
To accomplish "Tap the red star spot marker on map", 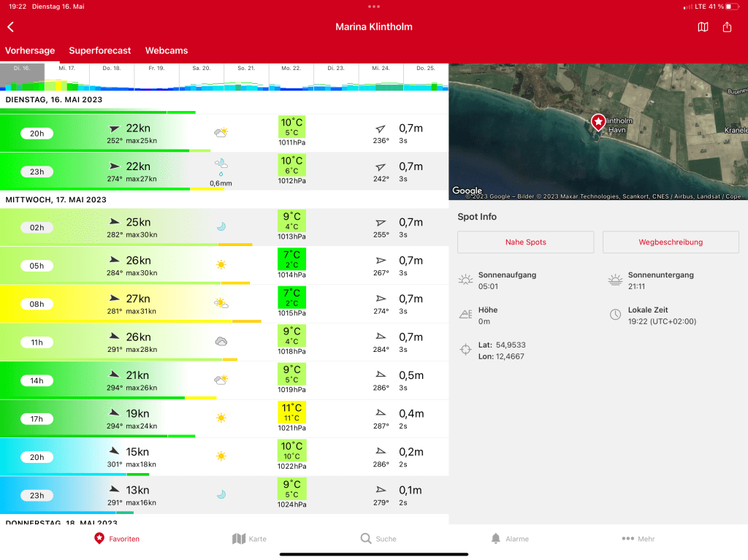I will pos(598,122).
